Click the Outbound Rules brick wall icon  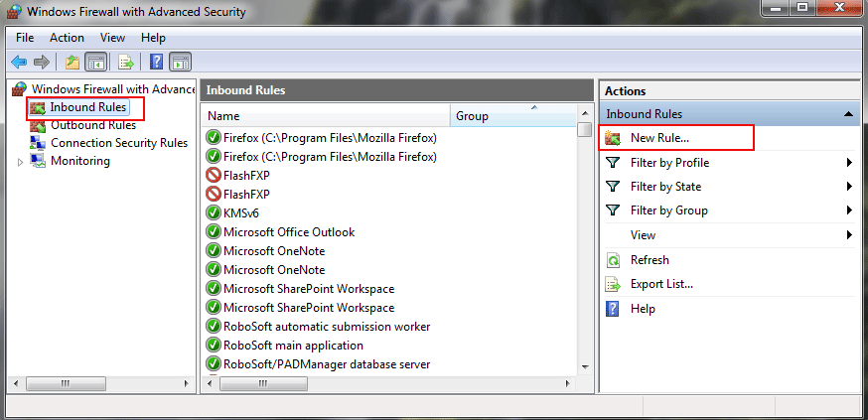(38, 126)
